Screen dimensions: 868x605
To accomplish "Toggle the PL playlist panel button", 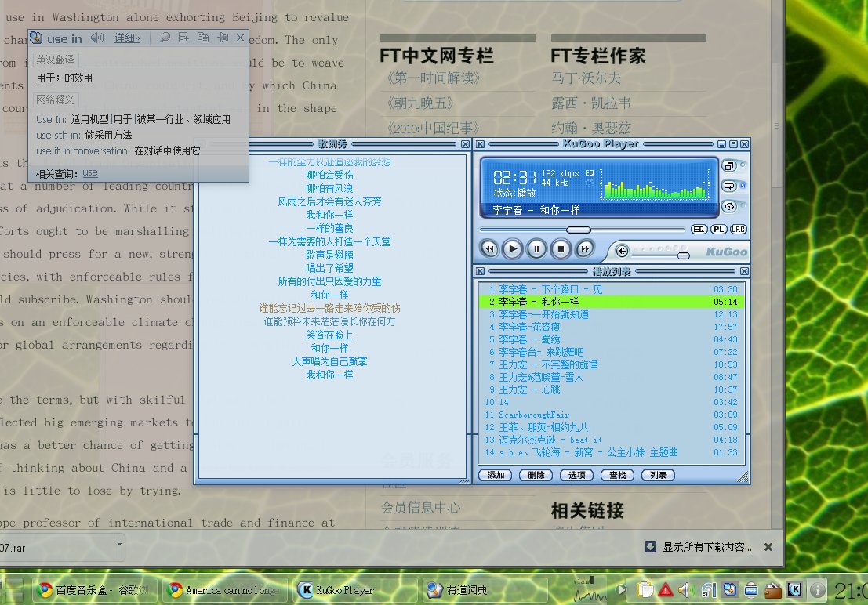I will [x=719, y=229].
